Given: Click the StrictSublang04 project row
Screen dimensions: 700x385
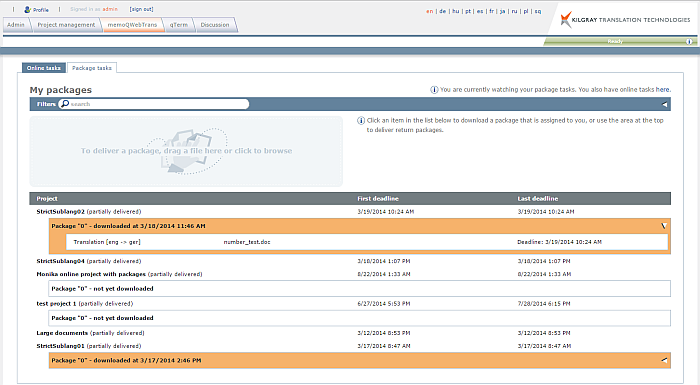Looking at the screenshot, I should tap(350, 261).
